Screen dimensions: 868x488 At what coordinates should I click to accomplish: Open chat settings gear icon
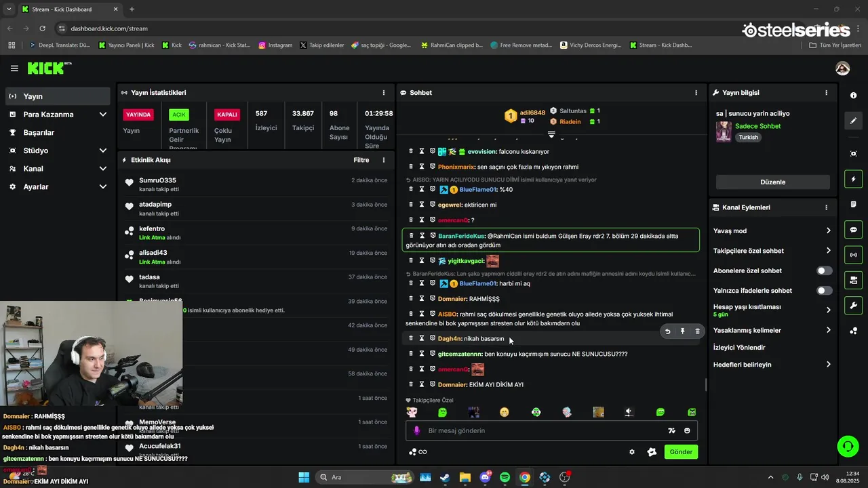(x=632, y=452)
